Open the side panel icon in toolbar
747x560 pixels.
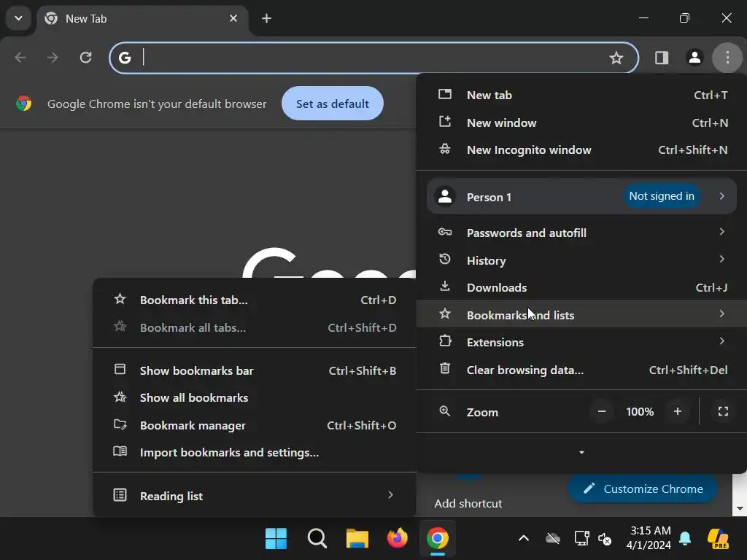coord(661,58)
